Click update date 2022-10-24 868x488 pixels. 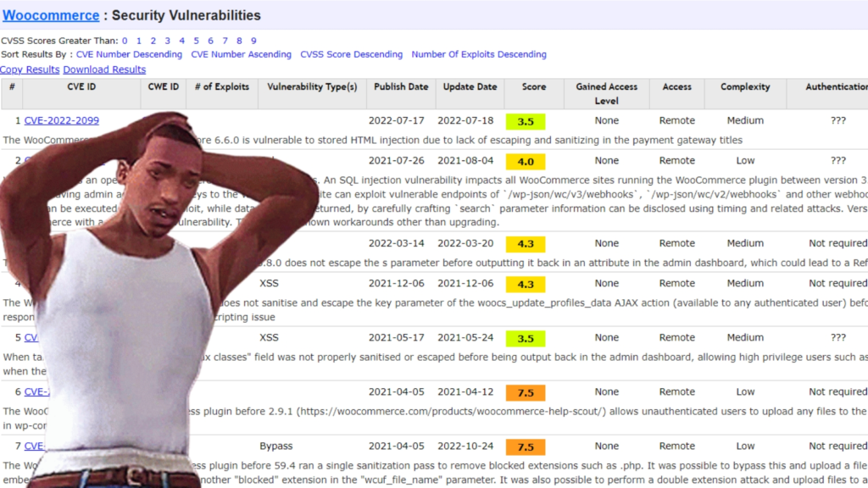465,446
